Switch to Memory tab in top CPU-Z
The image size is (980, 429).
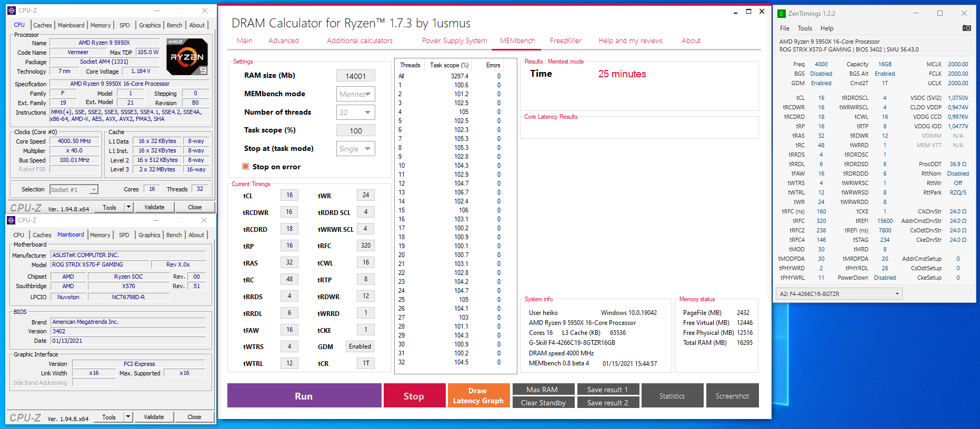point(101,25)
